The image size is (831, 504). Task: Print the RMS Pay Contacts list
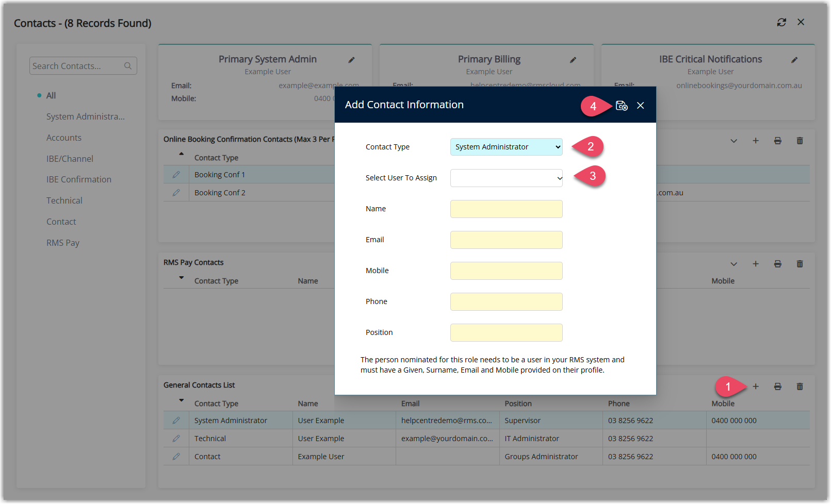click(778, 264)
